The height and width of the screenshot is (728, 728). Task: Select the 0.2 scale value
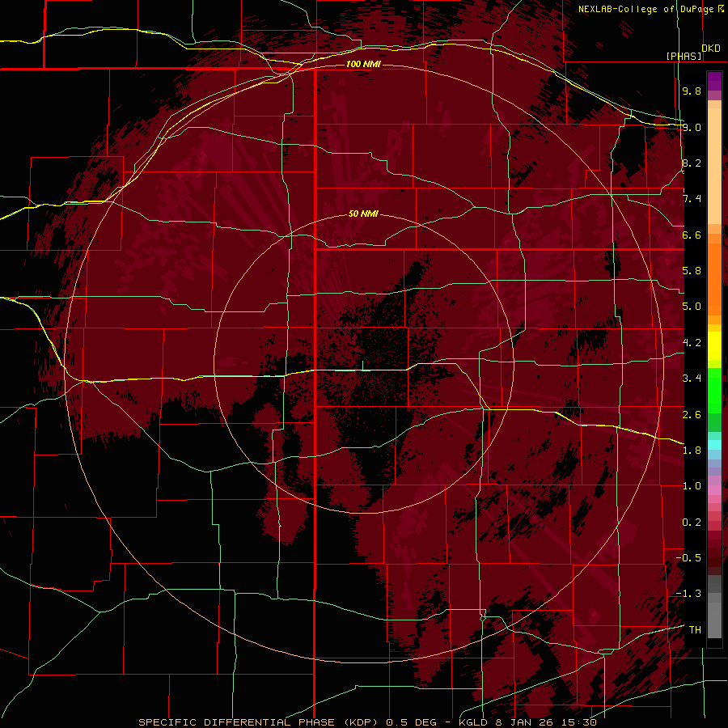tap(692, 523)
